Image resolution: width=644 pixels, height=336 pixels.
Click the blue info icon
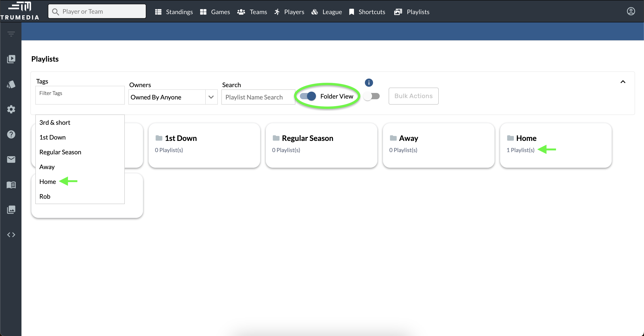pos(369,83)
